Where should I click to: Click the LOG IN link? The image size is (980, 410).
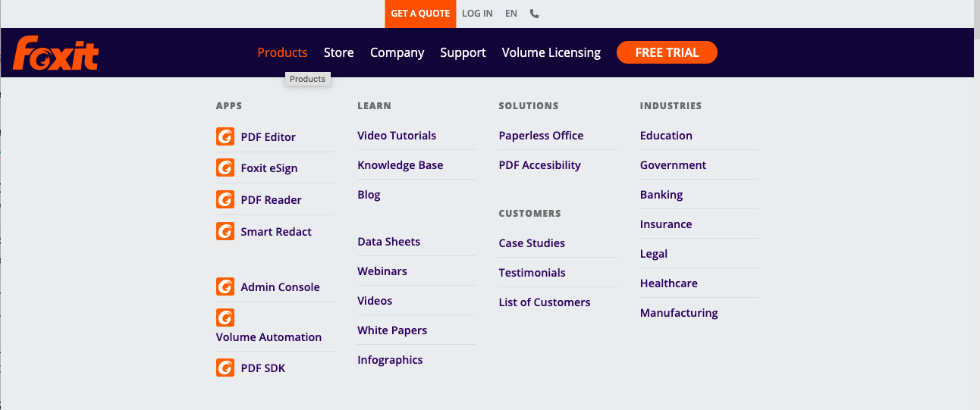(x=477, y=14)
